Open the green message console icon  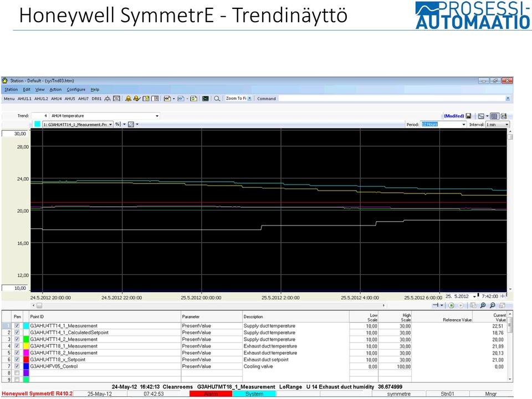click(x=205, y=99)
